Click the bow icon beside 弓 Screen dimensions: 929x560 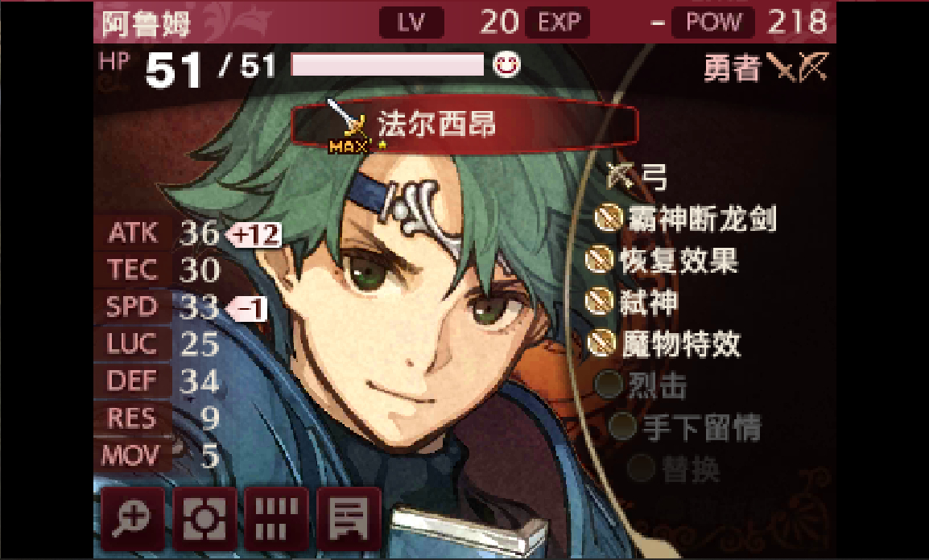pyautogui.click(x=621, y=176)
